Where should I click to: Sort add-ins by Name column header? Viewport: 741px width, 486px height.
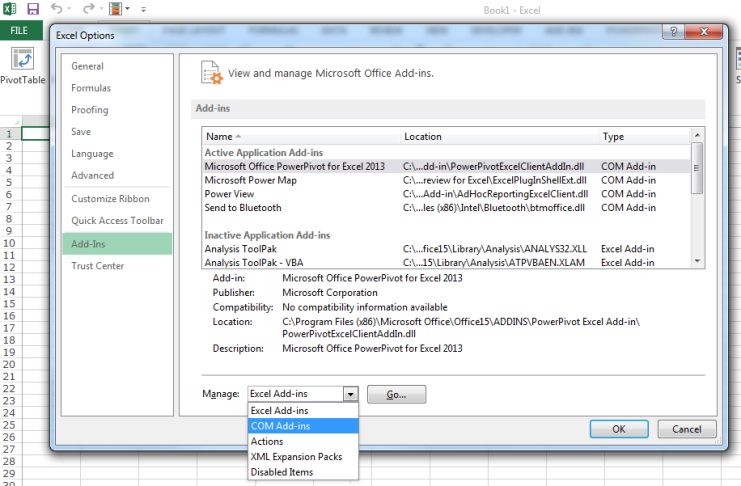tap(302, 137)
